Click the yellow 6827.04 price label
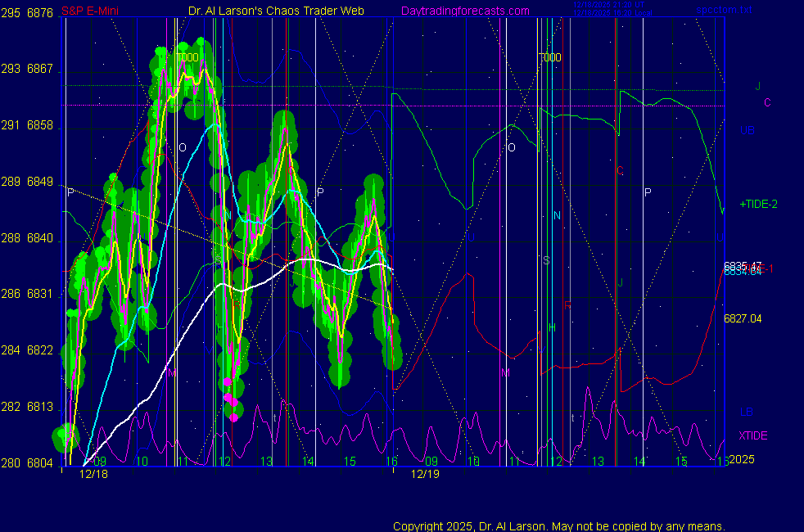Screen dimensions: 804x532 (743, 318)
